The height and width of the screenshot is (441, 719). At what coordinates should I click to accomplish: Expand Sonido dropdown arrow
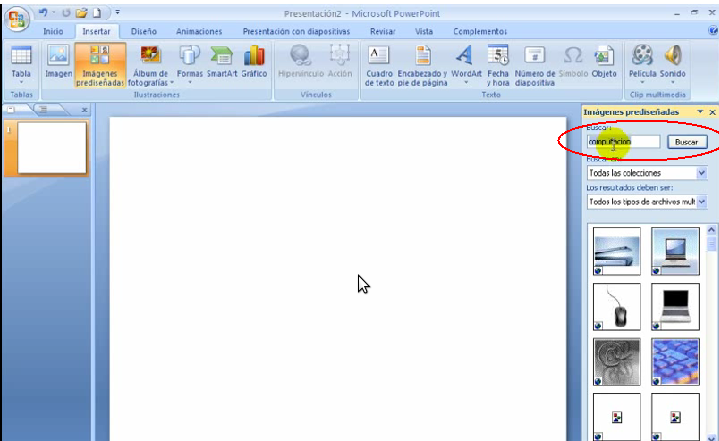[673, 83]
